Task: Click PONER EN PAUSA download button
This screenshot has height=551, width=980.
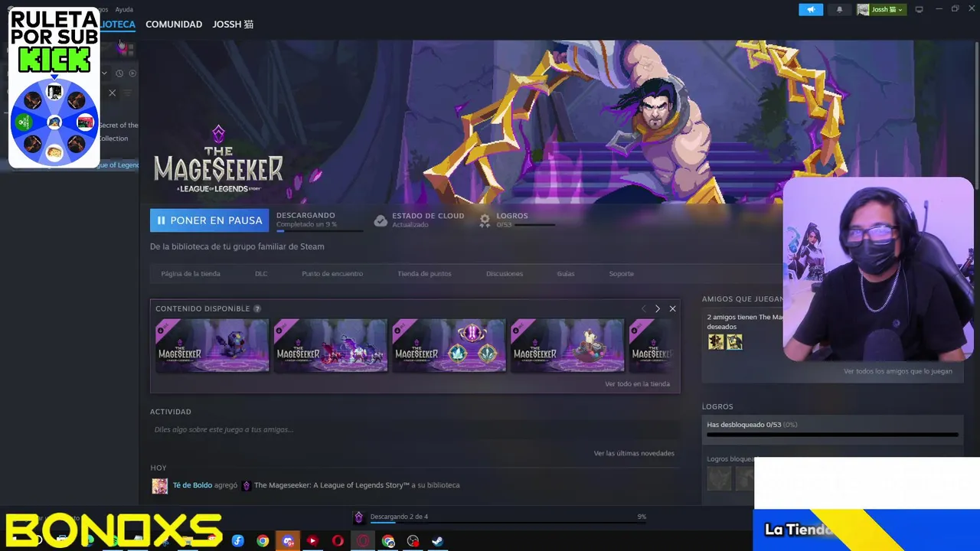Action: 209,220
